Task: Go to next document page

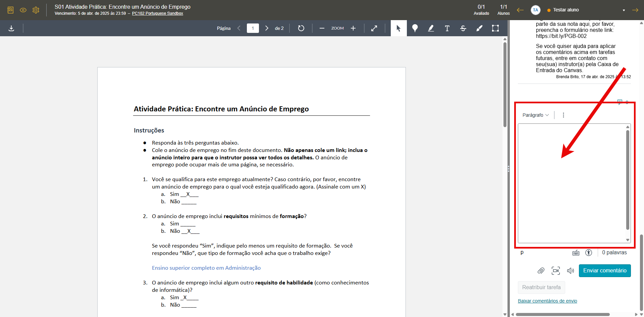Action: tap(267, 28)
